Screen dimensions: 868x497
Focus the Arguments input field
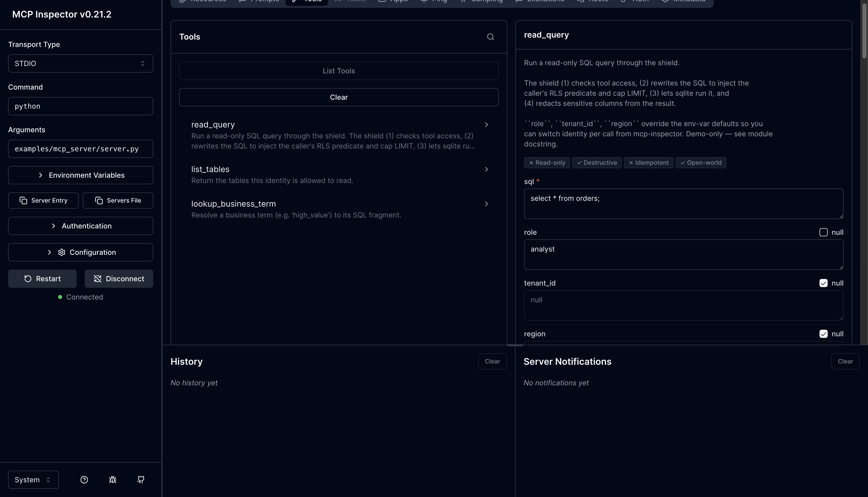click(80, 149)
